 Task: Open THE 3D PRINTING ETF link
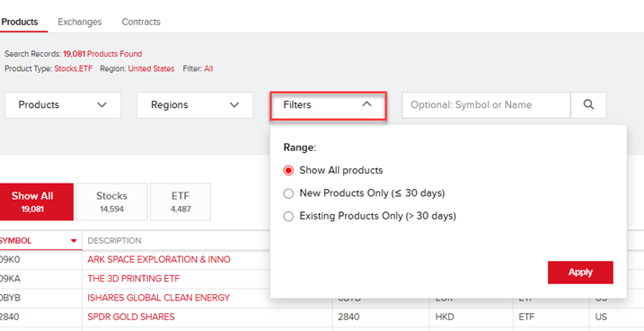(134, 278)
